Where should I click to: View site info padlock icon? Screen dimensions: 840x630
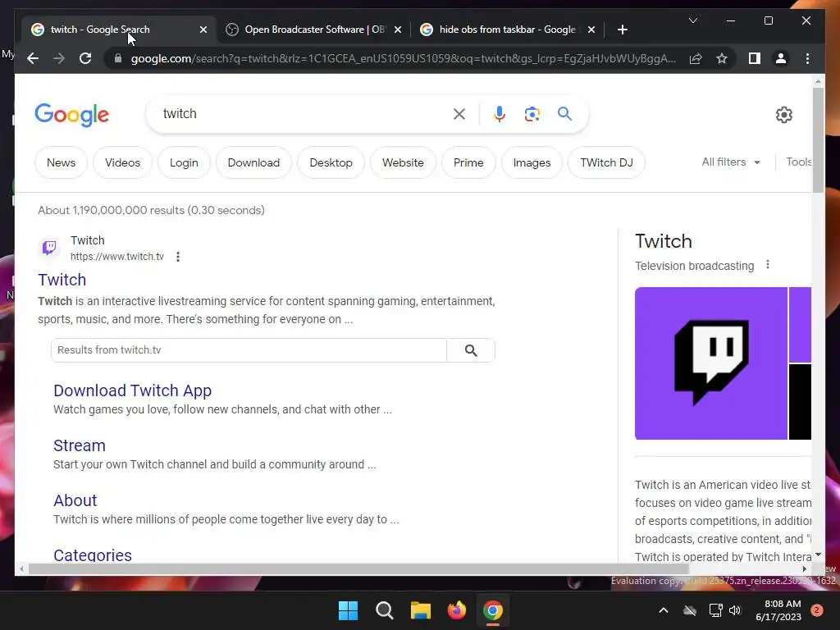118,58
